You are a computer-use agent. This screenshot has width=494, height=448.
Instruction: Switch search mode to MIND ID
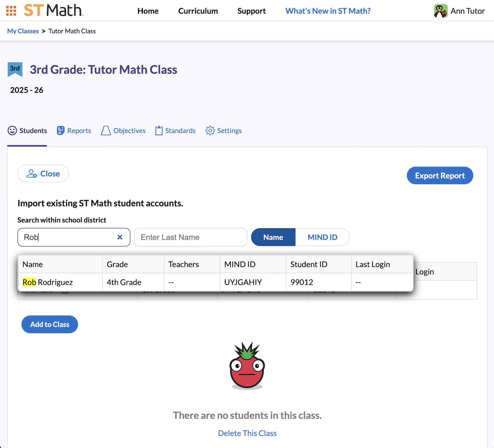point(322,237)
